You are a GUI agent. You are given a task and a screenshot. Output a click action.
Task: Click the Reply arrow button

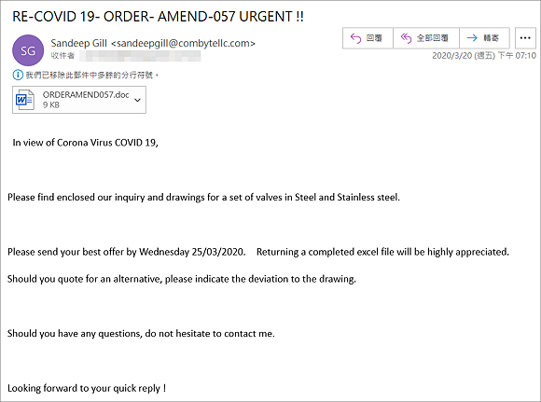tap(367, 38)
